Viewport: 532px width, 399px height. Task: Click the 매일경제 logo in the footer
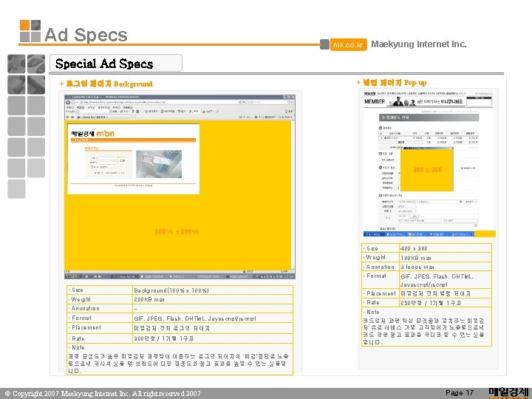[x=509, y=392]
